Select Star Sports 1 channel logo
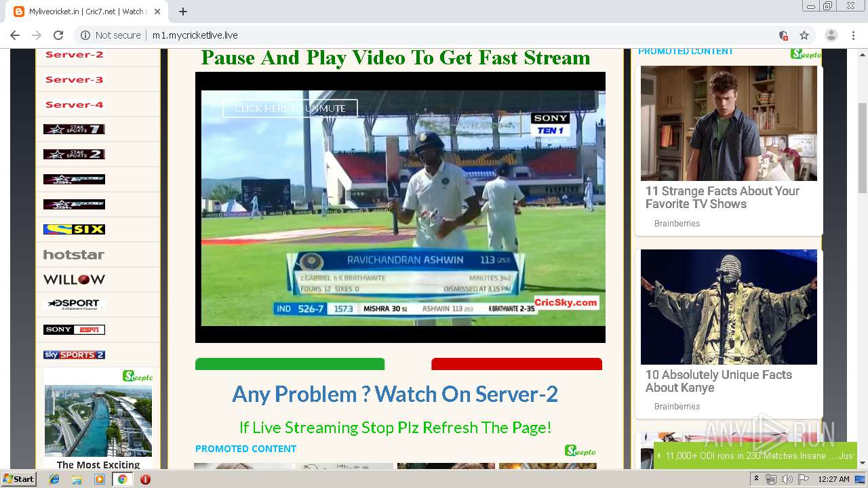Image resolution: width=868 pixels, height=488 pixels. click(74, 129)
